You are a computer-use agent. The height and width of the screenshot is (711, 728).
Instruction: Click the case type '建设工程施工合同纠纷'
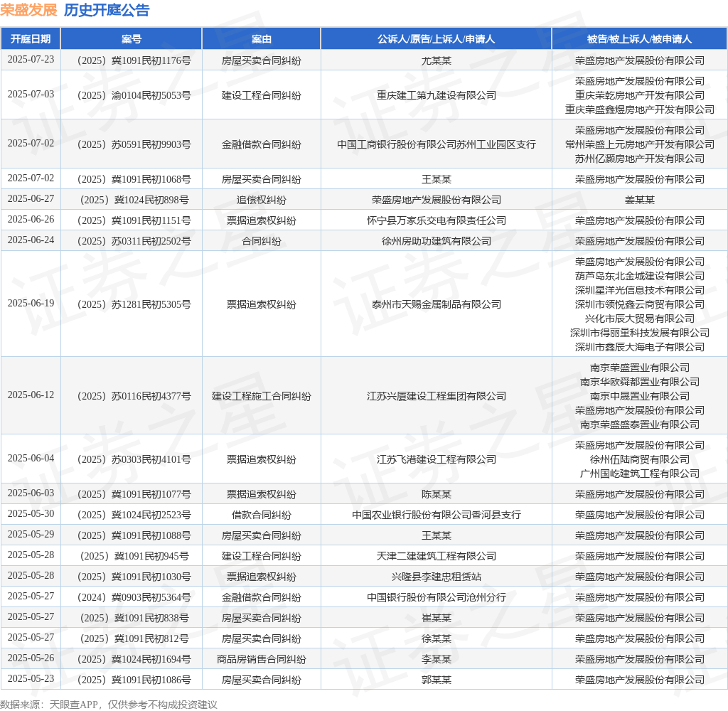click(262, 396)
